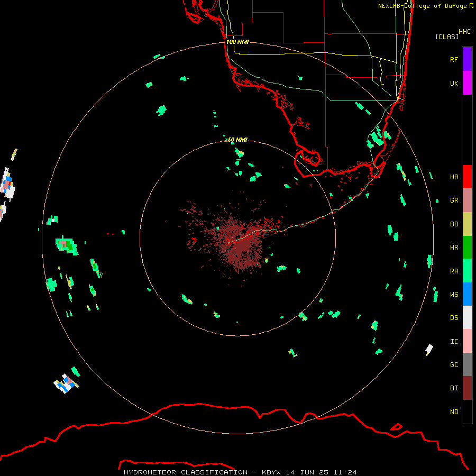The image size is (476, 476).
Task: Click the white-blue echo cluster at southwest
Action: point(66,383)
